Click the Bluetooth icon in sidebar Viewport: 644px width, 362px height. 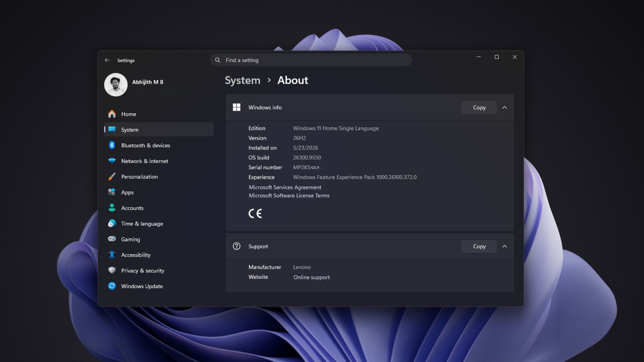(112, 145)
